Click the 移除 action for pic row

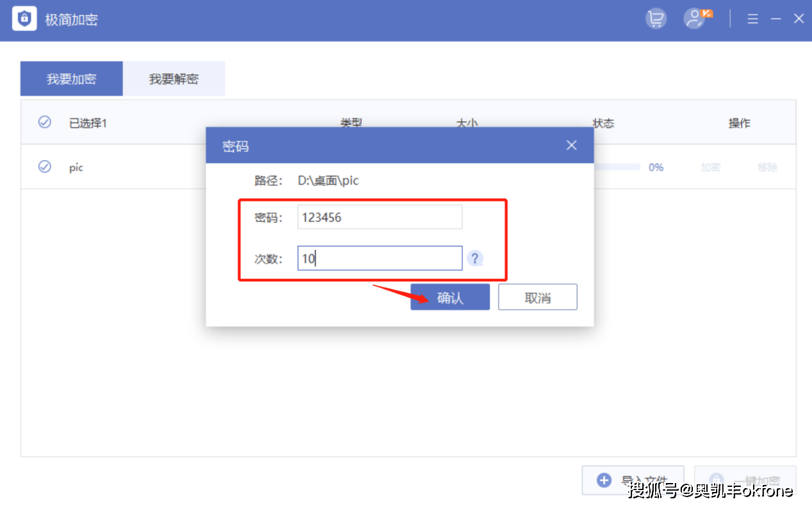[x=768, y=168]
